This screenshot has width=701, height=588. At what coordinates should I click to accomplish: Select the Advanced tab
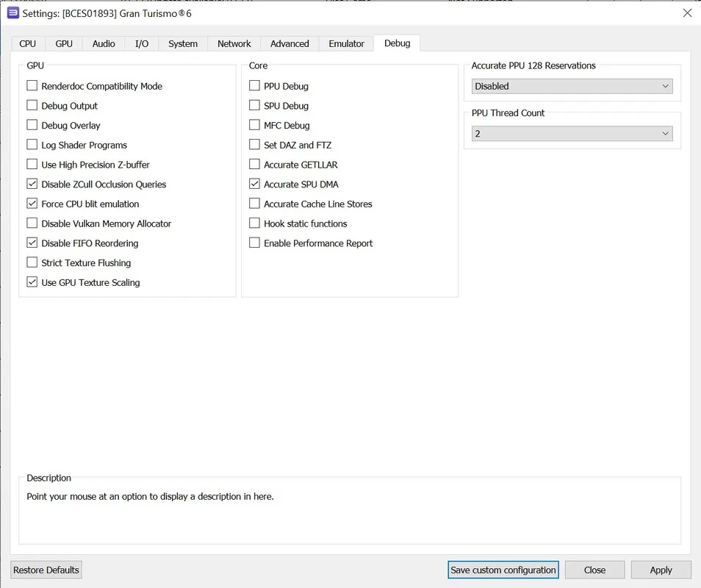tap(290, 44)
